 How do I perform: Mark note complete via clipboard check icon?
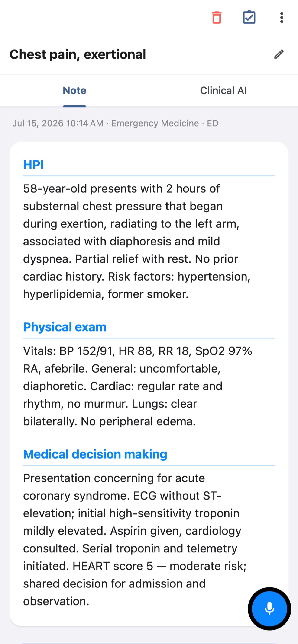249,17
